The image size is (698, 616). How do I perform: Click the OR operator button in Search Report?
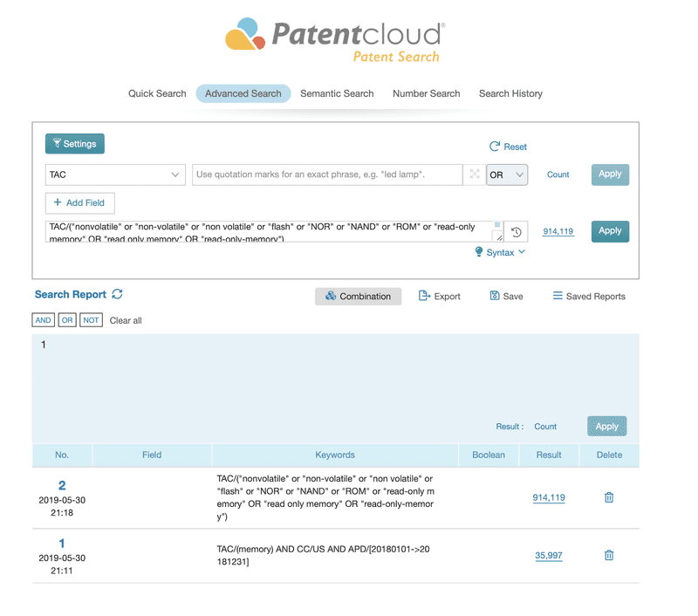[67, 320]
